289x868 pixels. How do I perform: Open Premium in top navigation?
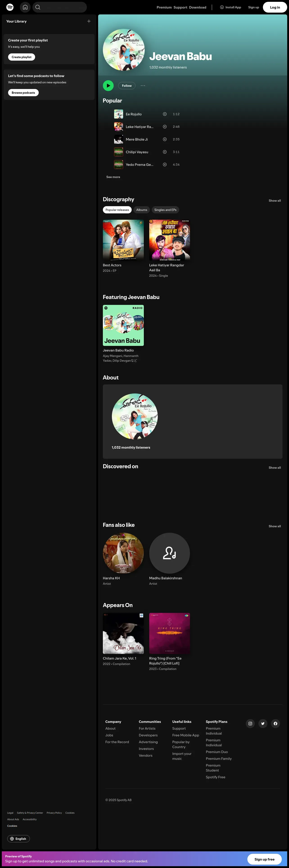[164, 7]
